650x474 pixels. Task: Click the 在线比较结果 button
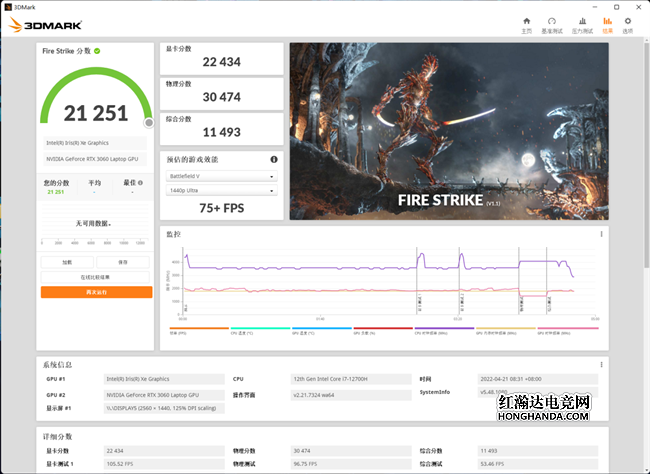(x=96, y=277)
